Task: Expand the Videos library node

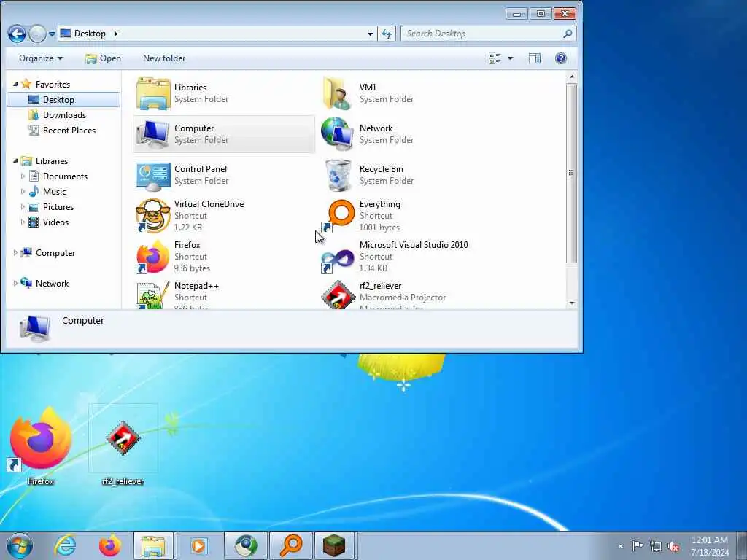Action: [23, 222]
